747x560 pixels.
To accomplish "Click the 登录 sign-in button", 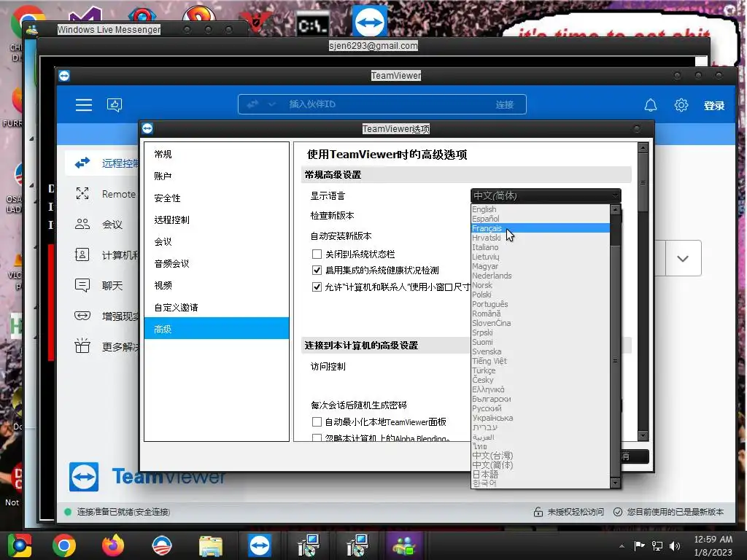I will 714,106.
